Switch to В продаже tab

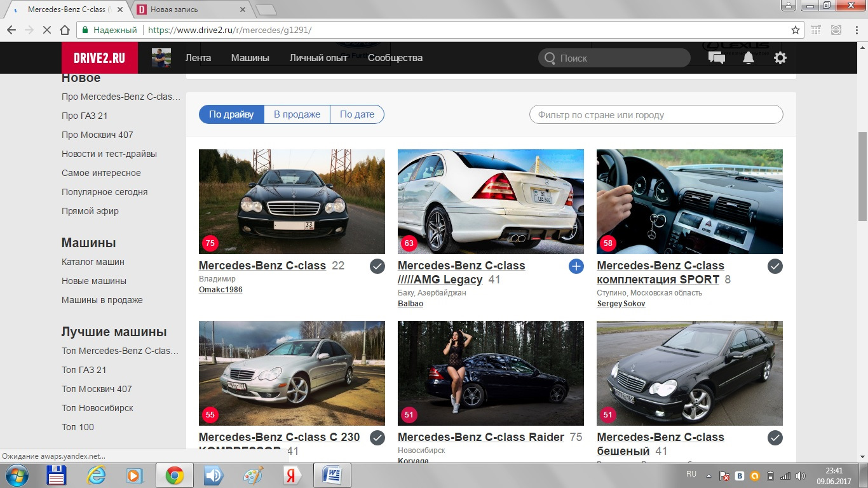[297, 114]
